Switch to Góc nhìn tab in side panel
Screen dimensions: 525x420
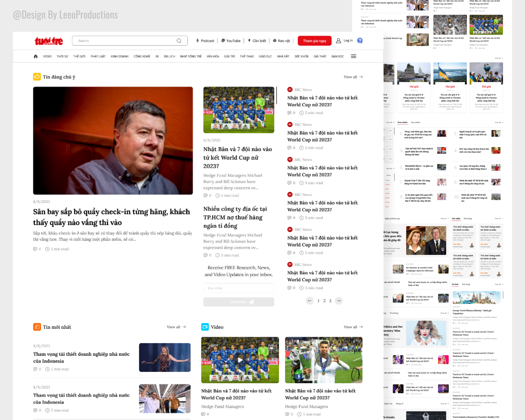click(456, 218)
